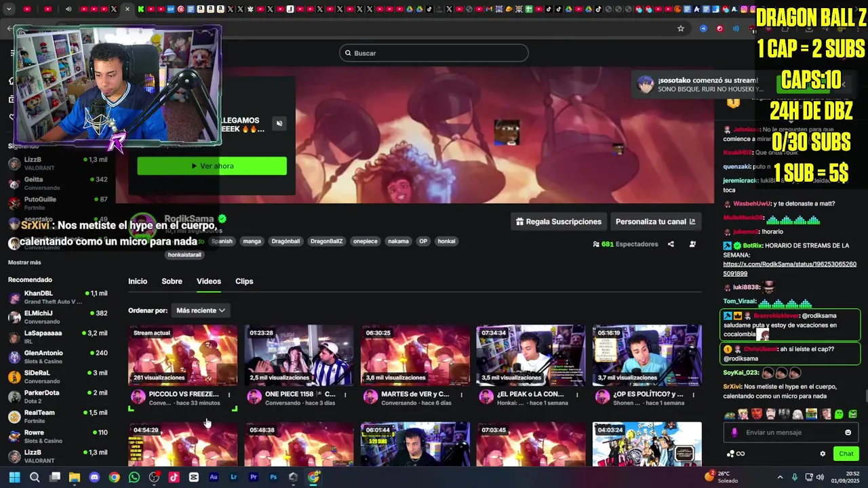The width and height of the screenshot is (868, 488).
Task: Open the Más reciente sort dropdown
Action: click(200, 310)
